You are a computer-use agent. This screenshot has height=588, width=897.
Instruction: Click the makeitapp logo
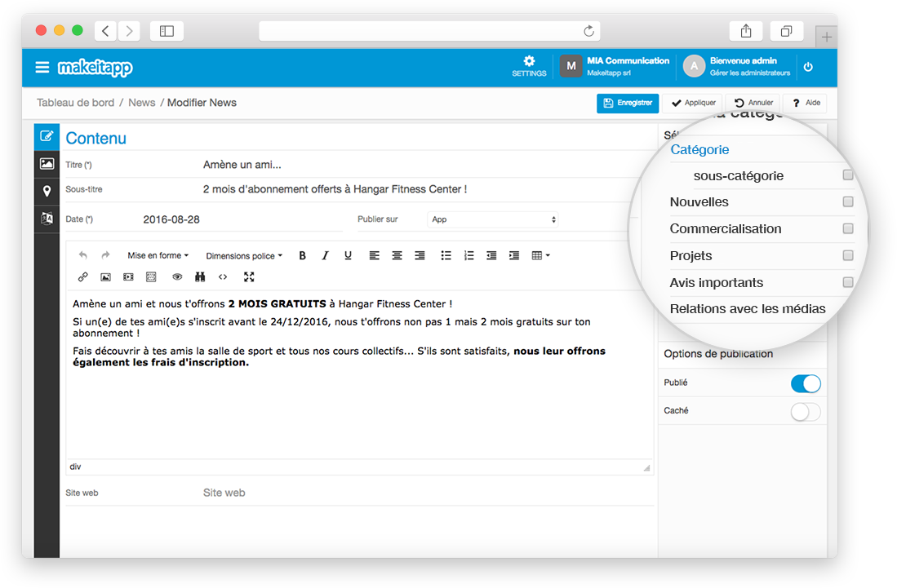pos(95,68)
